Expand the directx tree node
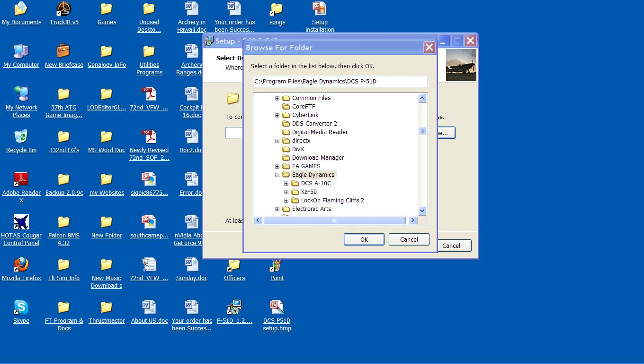Viewport: 644px width, 364px height. [x=277, y=141]
